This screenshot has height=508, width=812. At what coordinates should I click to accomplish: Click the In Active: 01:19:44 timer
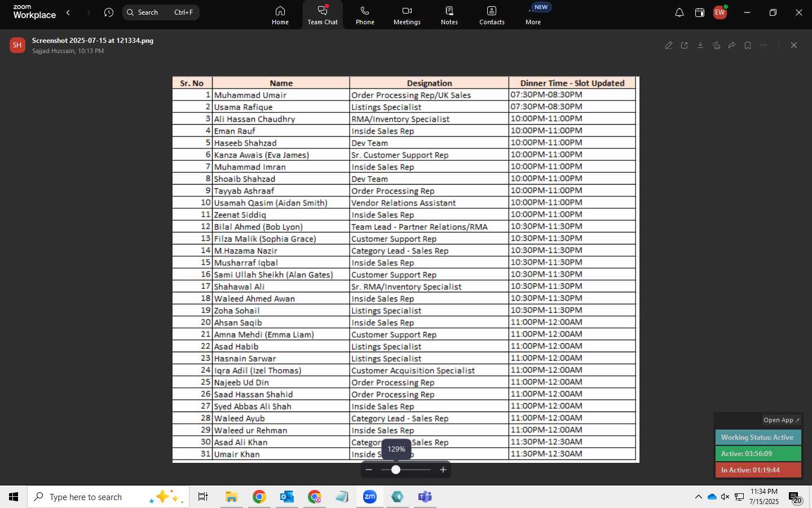tap(758, 470)
